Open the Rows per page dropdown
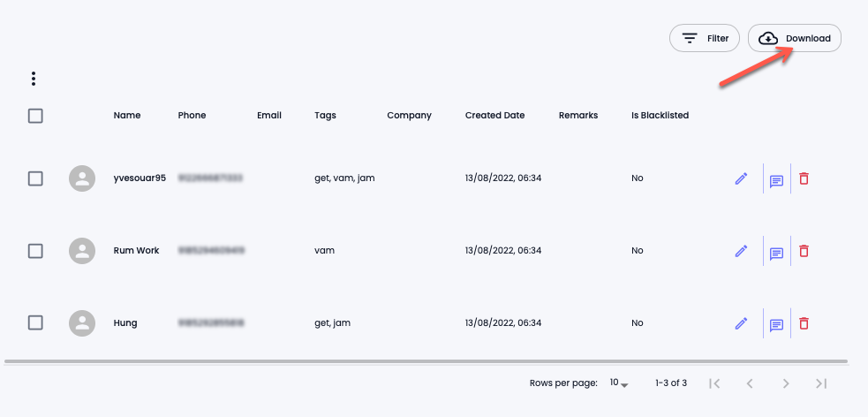The image size is (868, 417). 619,383
